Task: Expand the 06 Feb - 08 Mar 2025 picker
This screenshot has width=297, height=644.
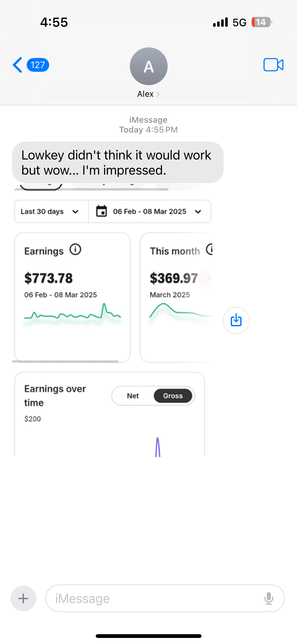Action: tap(198, 211)
